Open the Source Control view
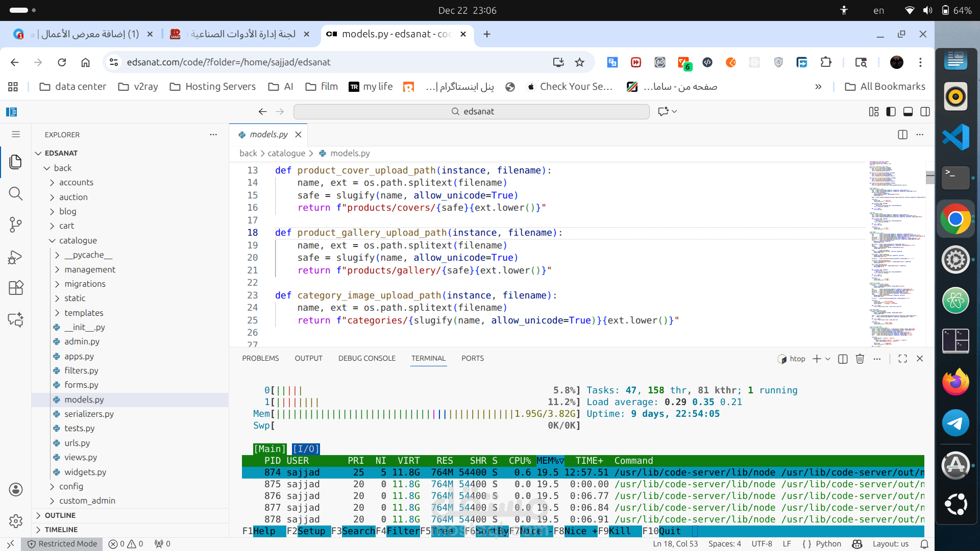The image size is (980, 551). (x=15, y=224)
